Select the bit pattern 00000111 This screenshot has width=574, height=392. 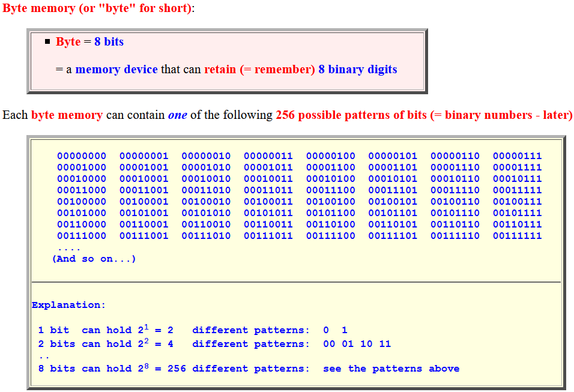[517, 156]
